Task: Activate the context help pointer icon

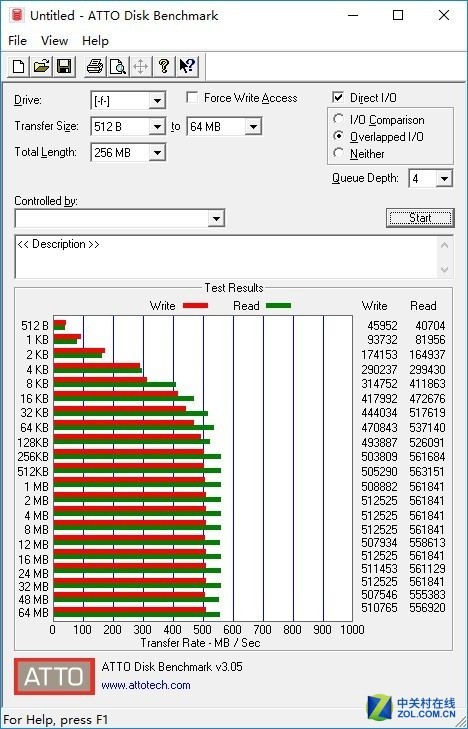Action: (187, 66)
